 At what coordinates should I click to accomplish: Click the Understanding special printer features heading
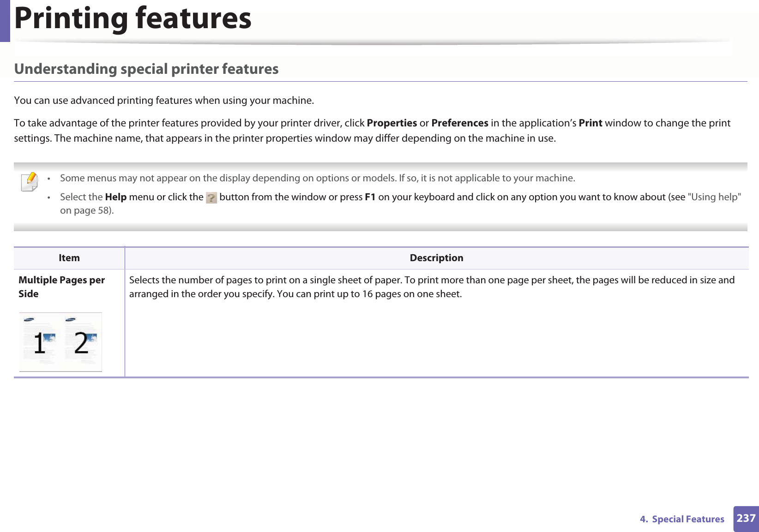click(146, 69)
